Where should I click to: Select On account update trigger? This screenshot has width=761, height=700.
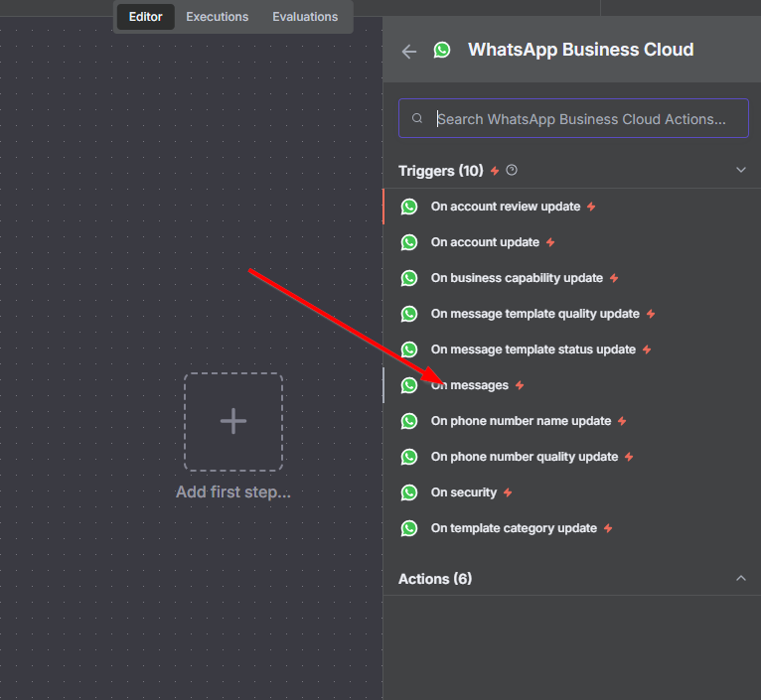coord(572,242)
